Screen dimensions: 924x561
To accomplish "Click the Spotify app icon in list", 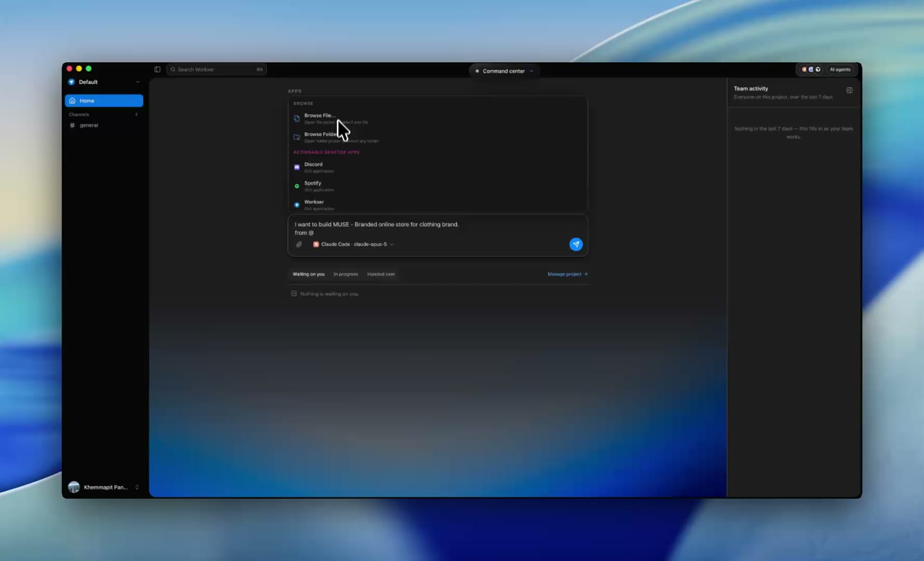I will [296, 186].
